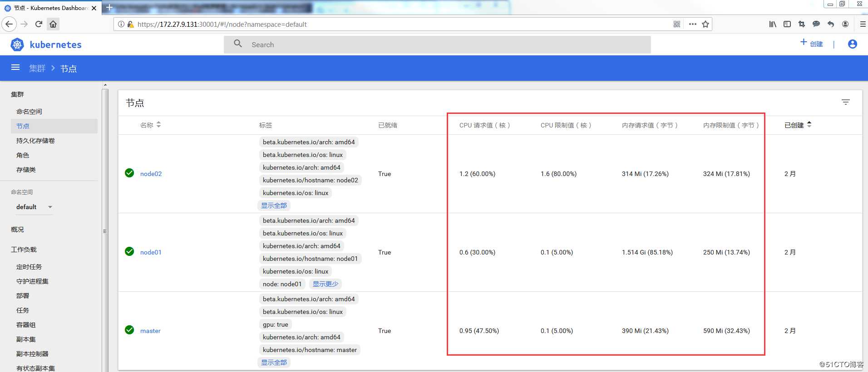Sort nodes by 已创建 column
Viewport: 868px width, 372px height.
point(798,125)
